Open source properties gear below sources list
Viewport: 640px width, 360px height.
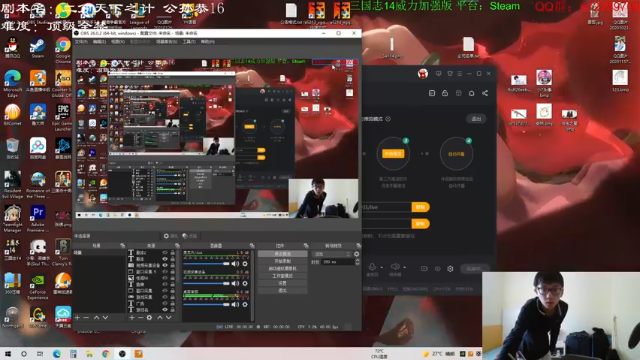coord(149,318)
